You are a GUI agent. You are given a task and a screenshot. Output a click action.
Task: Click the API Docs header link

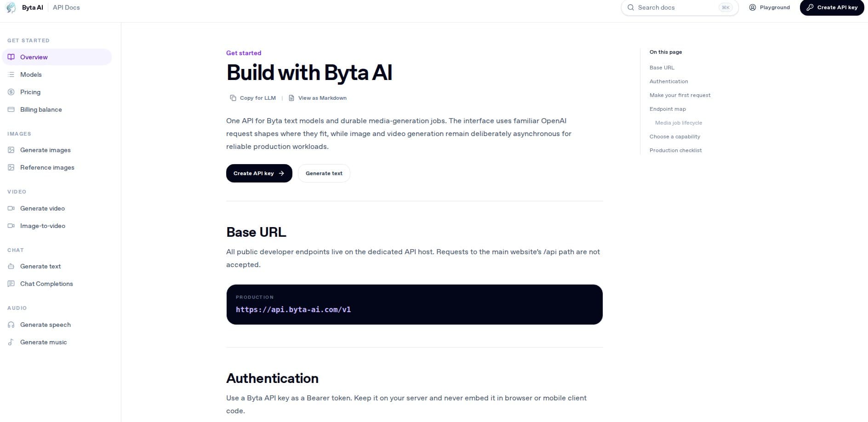point(66,7)
